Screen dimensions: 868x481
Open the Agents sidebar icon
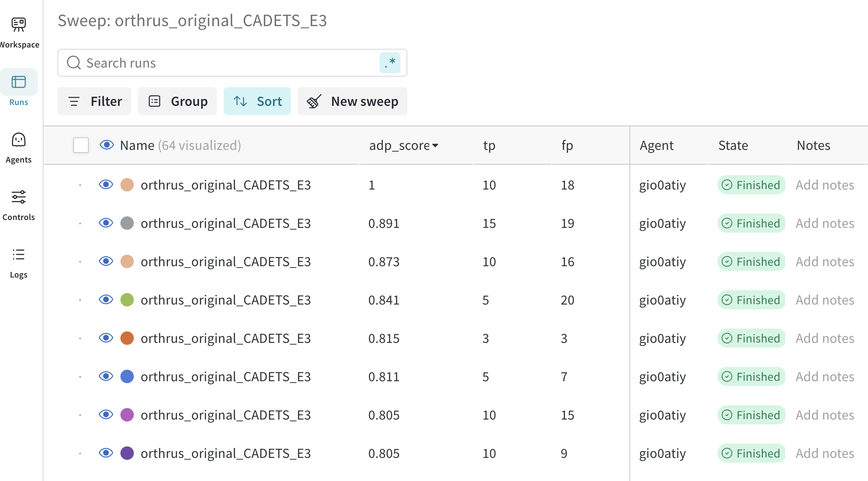pos(19,140)
